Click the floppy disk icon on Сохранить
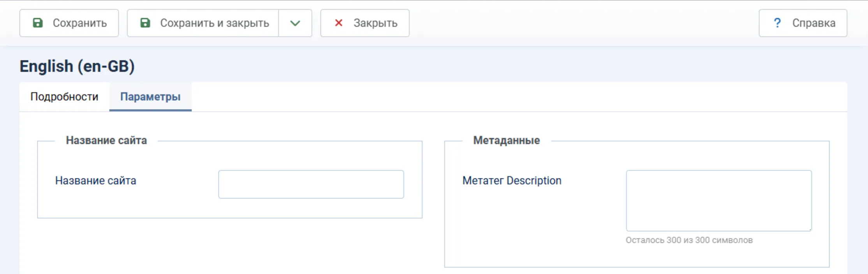The image size is (868, 274). click(38, 23)
